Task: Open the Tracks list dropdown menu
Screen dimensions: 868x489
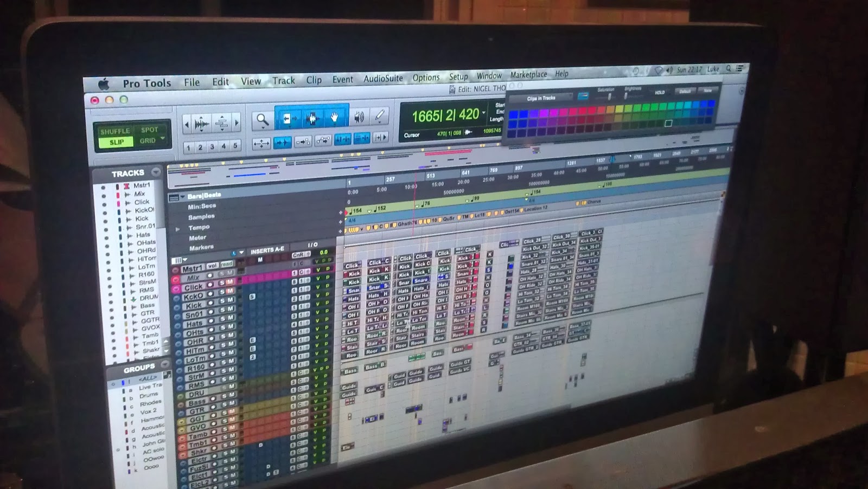Action: pos(156,172)
